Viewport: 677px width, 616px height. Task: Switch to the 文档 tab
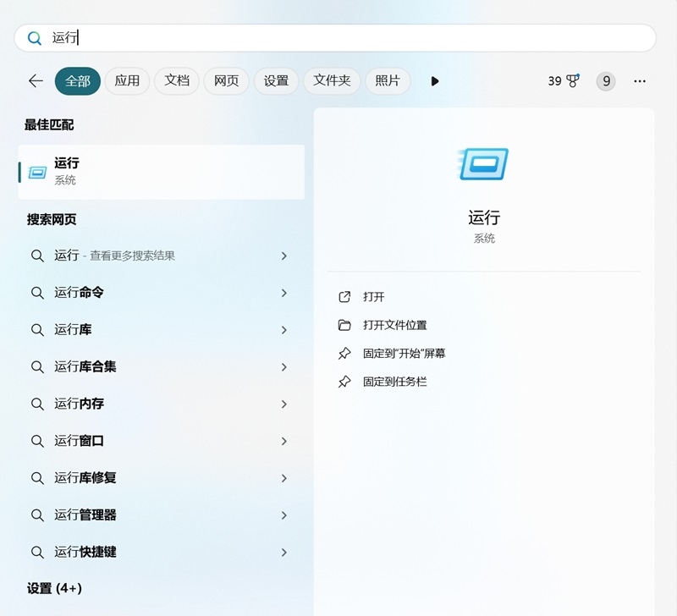[x=177, y=80]
